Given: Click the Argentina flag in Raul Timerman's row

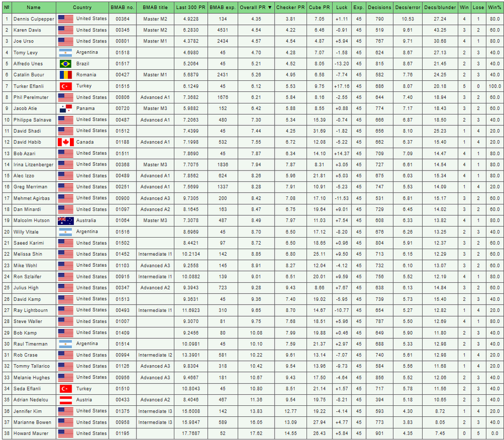Looking at the screenshot, I should (65, 344).
